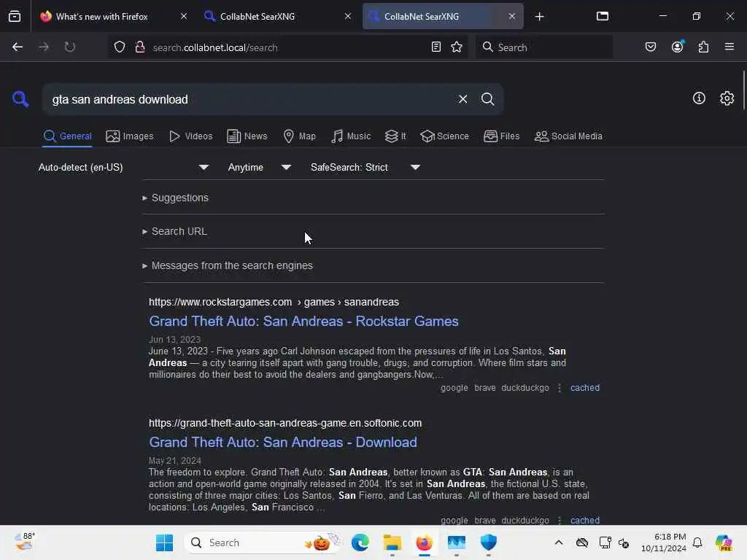Open Firefox account icon

(x=677, y=47)
